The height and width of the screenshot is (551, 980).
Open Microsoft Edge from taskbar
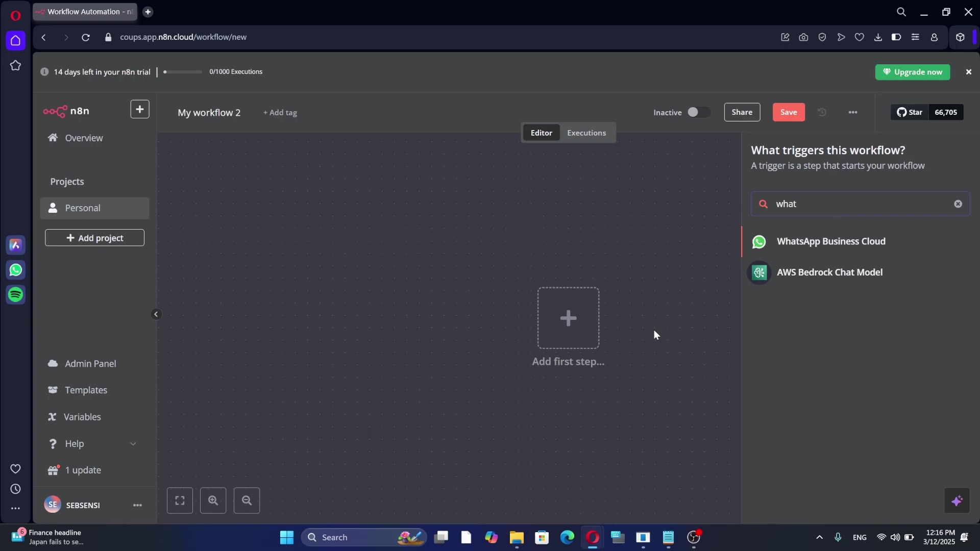pyautogui.click(x=567, y=537)
